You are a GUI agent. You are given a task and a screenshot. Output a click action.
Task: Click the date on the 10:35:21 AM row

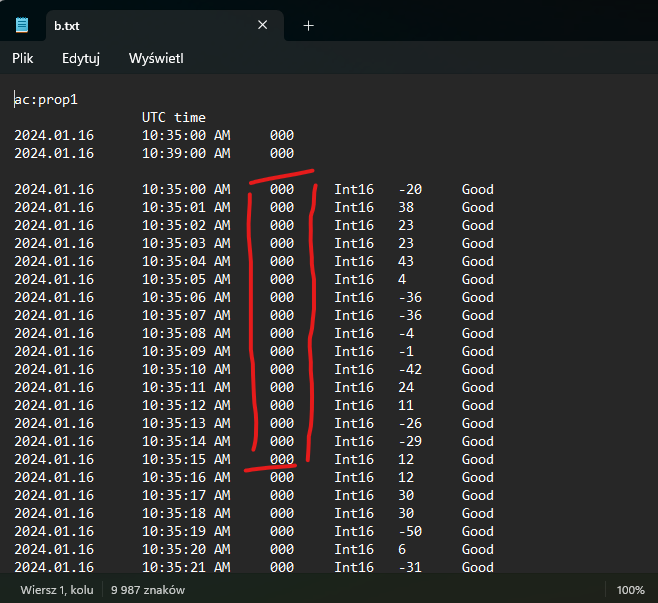pyautogui.click(x=54, y=568)
